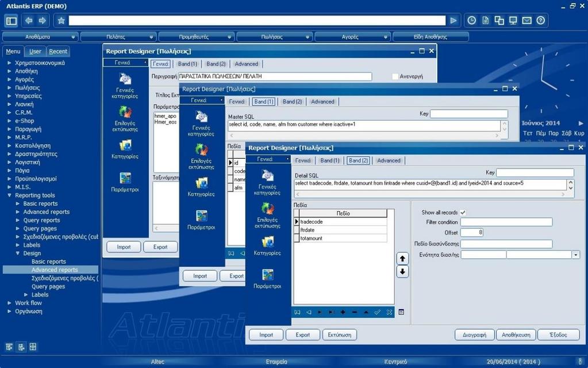Open Παράμετροι in the front Report Designer
The image size is (588, 368).
point(267,279)
